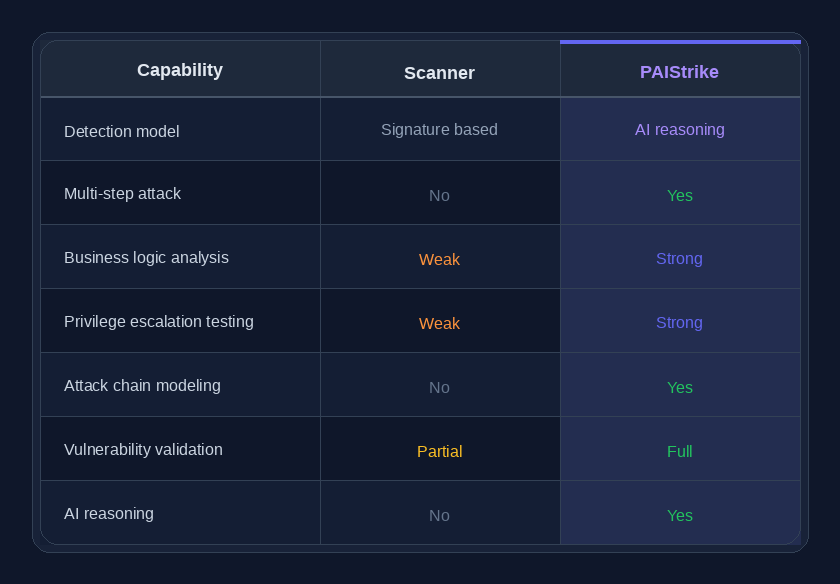
Task: Click Weak in Business logic analysis row
Action: [439, 259]
